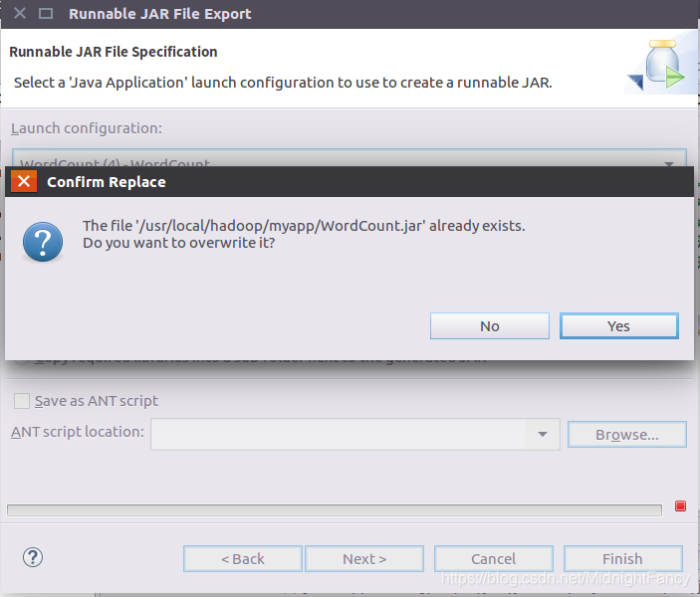Click the Finish button
This screenshot has width=700, height=597.
(622, 558)
